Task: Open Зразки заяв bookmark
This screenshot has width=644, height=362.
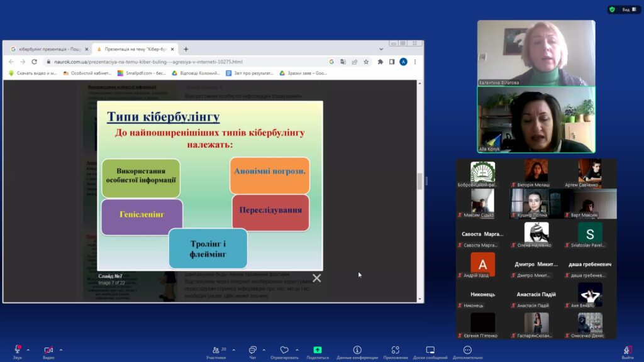Action: [303, 73]
